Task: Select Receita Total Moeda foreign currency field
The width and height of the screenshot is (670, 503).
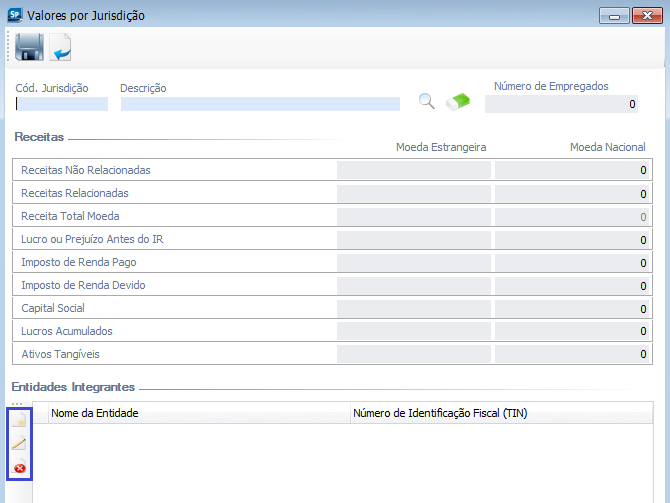Action: pyautogui.click(x=414, y=217)
